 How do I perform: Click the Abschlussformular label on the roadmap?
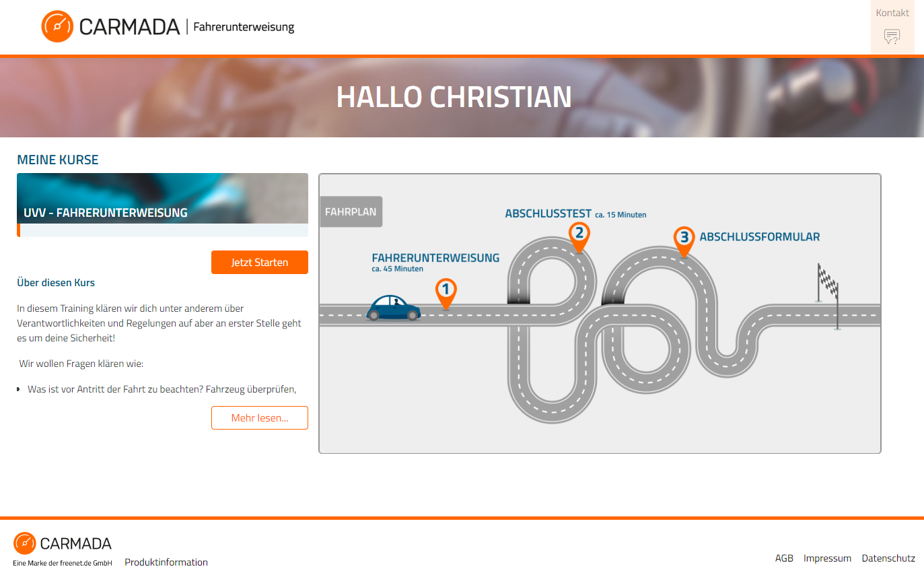[760, 237]
